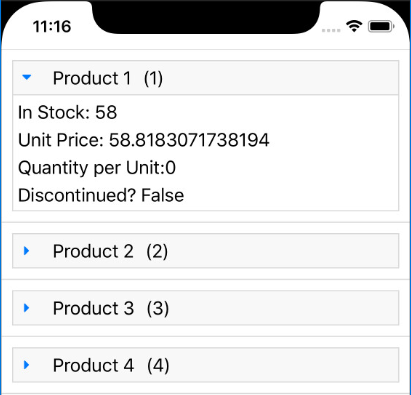Expand Product 4 with its blue arrow
Image resolution: width=411 pixels, height=395 pixels.
coord(27,365)
